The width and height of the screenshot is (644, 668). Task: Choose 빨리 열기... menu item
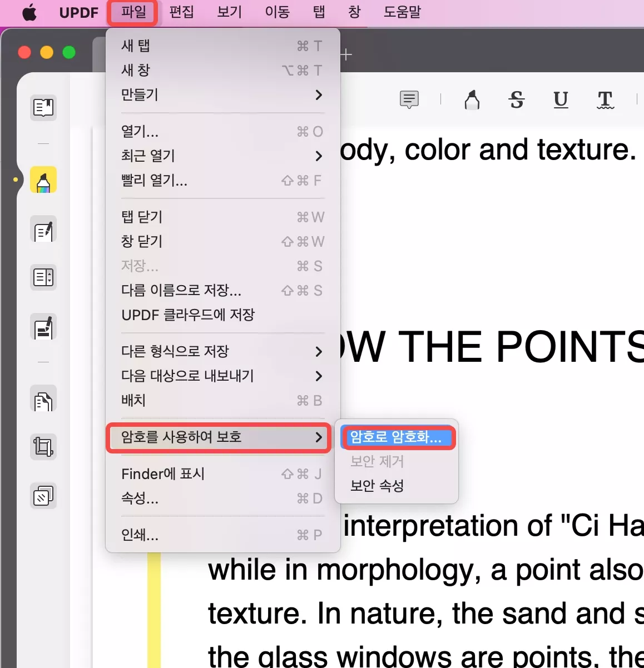[x=222, y=180]
